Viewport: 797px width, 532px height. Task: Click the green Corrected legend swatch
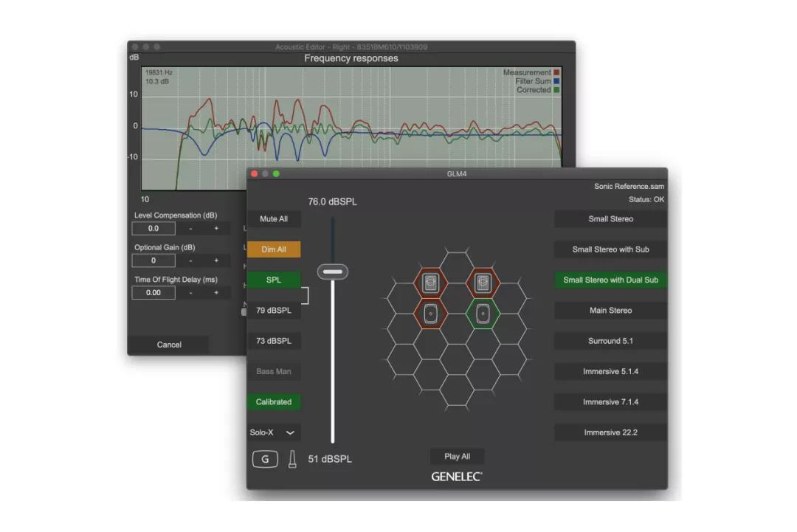(556, 90)
